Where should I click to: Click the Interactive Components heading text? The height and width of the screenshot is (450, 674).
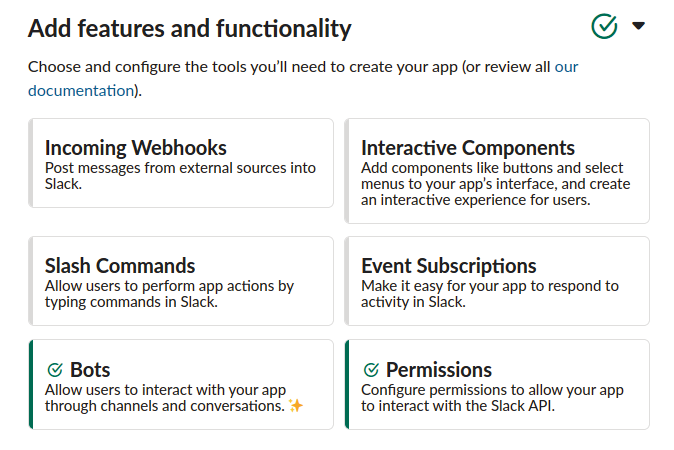468,148
